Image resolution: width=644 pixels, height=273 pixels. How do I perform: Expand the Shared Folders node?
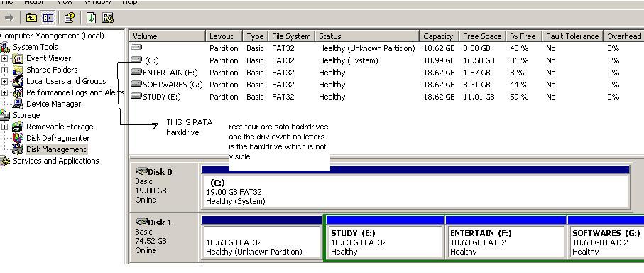tap(4, 70)
